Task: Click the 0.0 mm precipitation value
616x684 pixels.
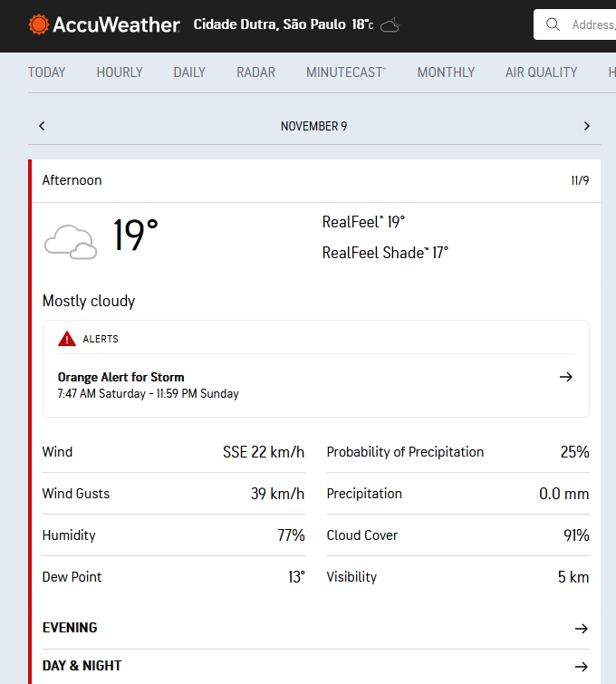Action: coord(564,494)
